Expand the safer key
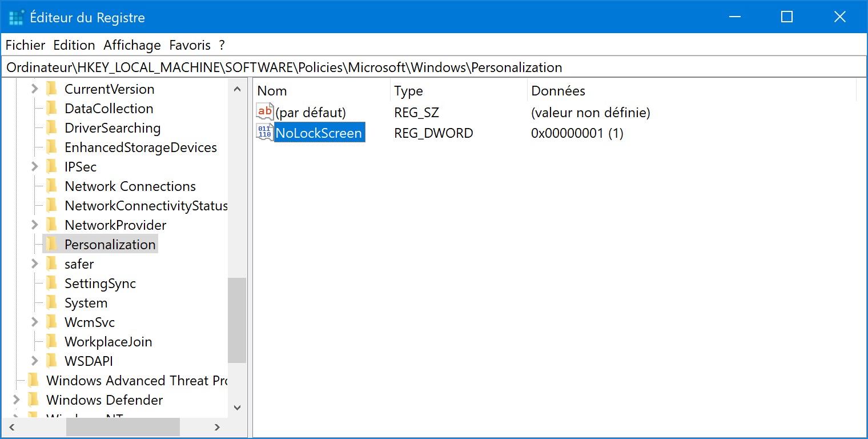This screenshot has width=868, height=439. 35,264
